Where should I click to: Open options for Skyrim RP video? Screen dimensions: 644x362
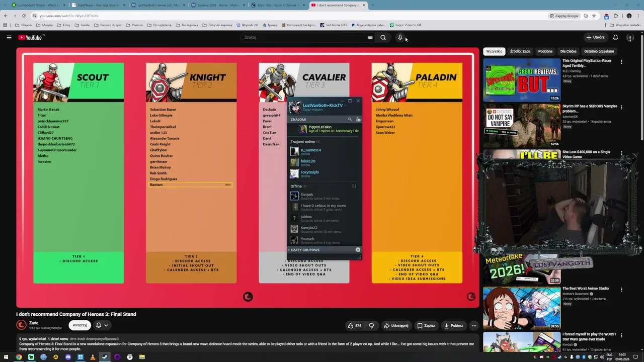coord(621,107)
